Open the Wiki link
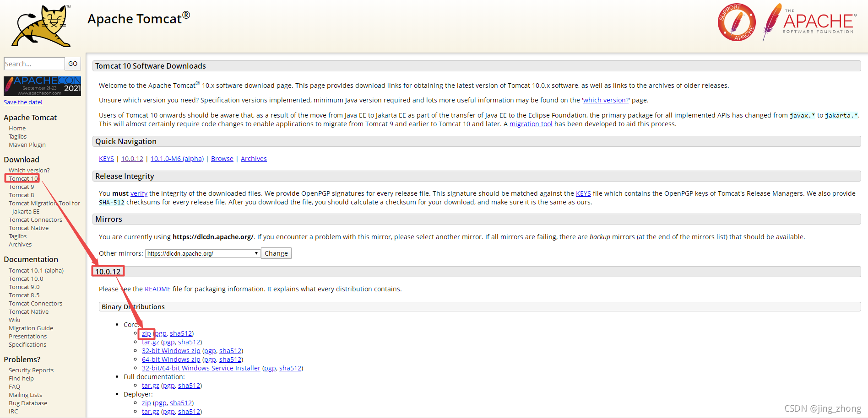The width and height of the screenshot is (868, 418). (x=14, y=320)
